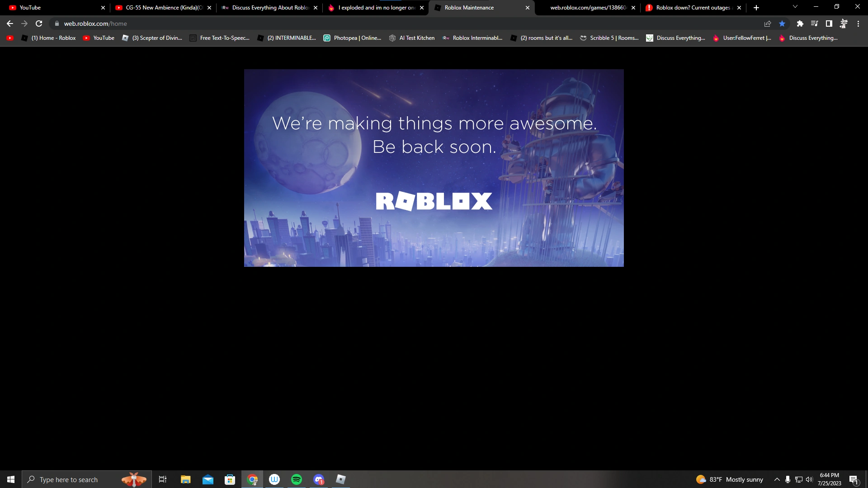This screenshot has height=488, width=868.
Task: Open Discord from the taskbar
Action: (x=319, y=479)
